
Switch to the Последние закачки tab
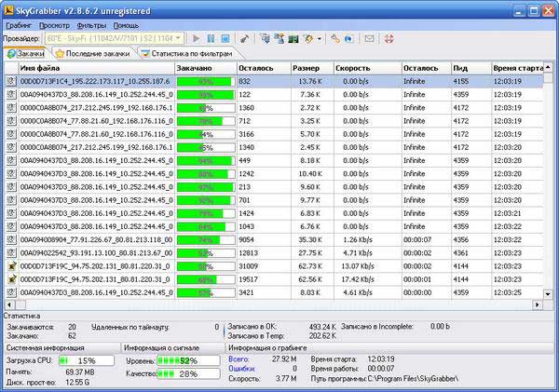click(93, 53)
